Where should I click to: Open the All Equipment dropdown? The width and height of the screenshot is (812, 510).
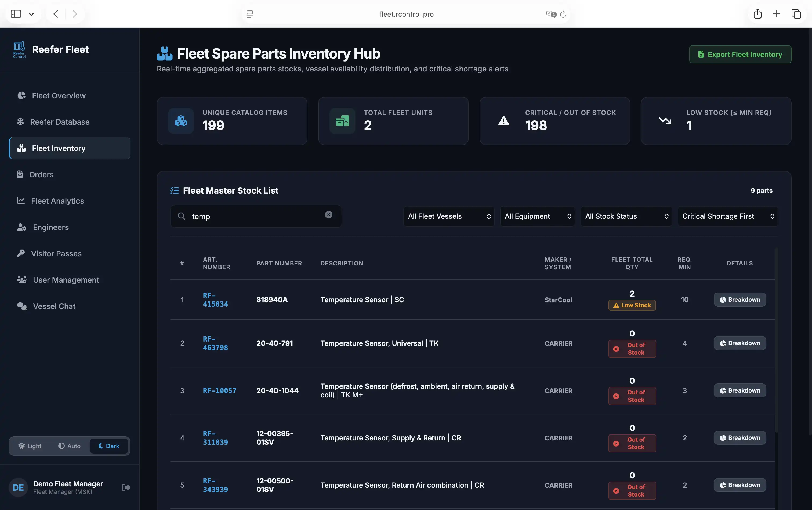[537, 216]
